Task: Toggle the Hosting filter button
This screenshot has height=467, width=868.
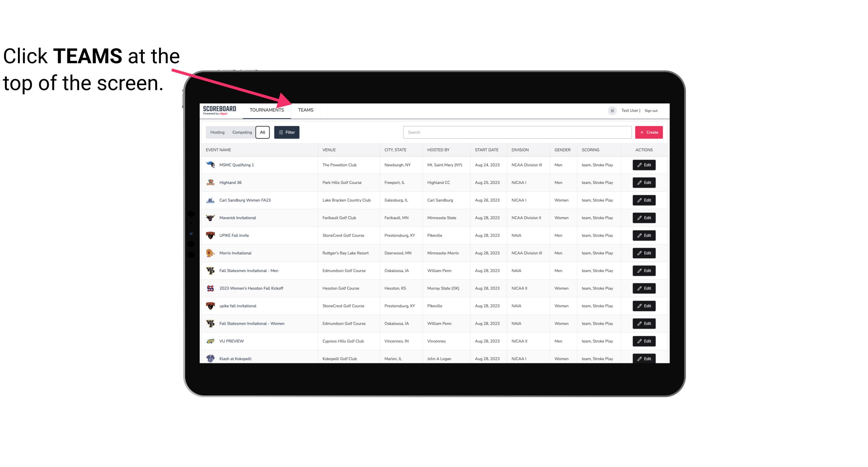Action: (x=217, y=132)
